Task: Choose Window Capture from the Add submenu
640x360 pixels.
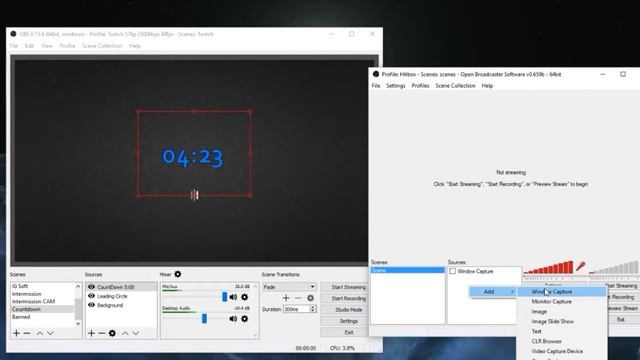Action: [561, 292]
